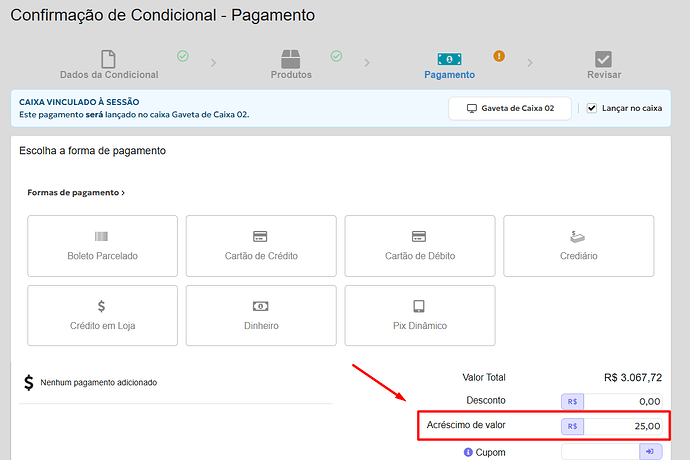Click the money bill icon above Pagamento
This screenshot has height=460, width=690.
click(449, 59)
